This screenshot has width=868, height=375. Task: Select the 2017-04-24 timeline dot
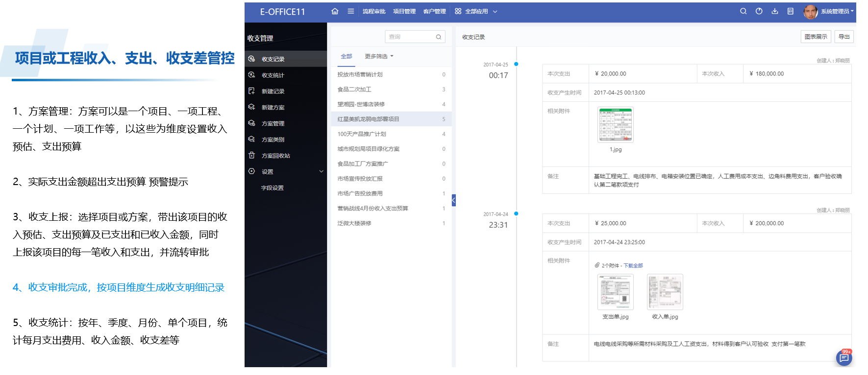tap(516, 213)
